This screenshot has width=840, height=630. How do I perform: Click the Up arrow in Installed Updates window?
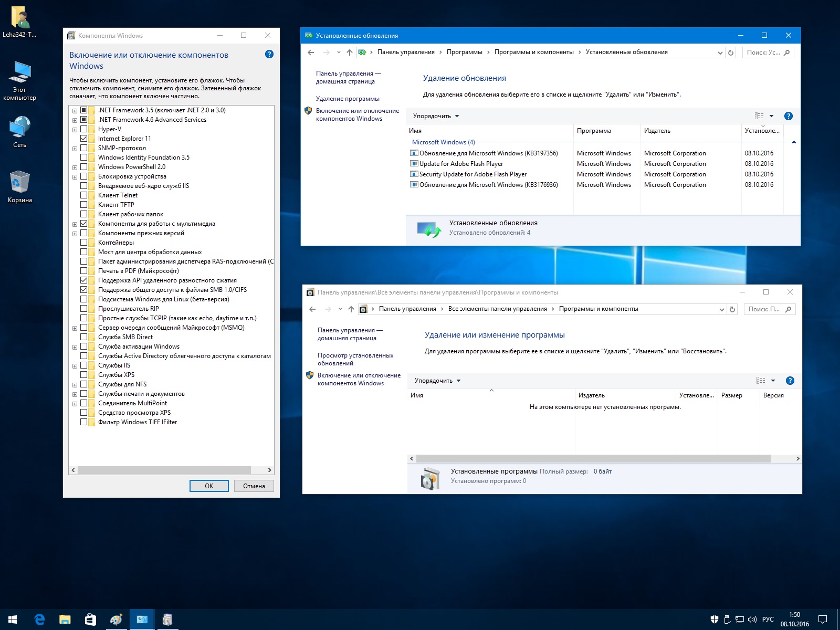350,52
